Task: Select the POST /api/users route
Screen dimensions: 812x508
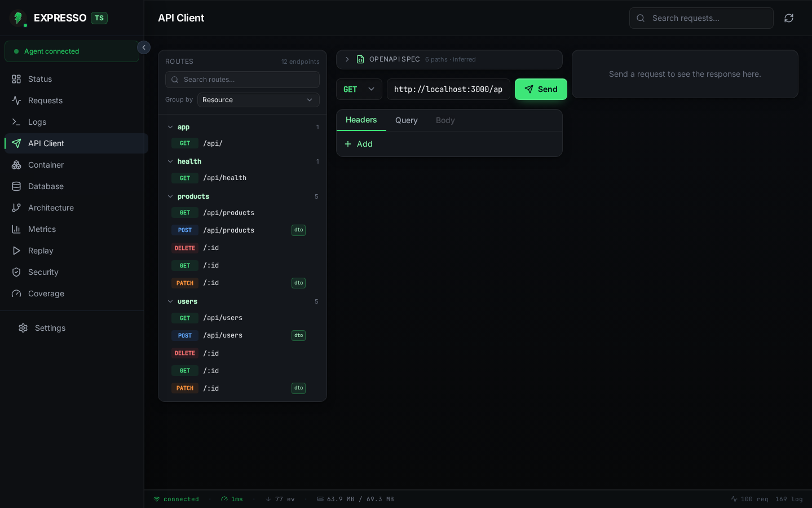Action: tap(242, 335)
